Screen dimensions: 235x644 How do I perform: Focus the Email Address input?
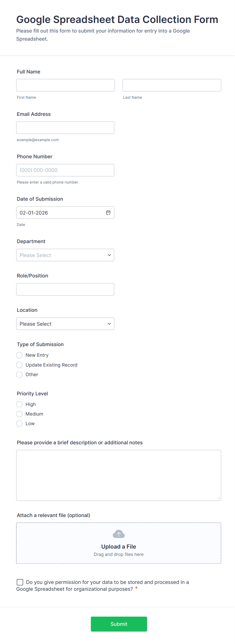(65, 127)
